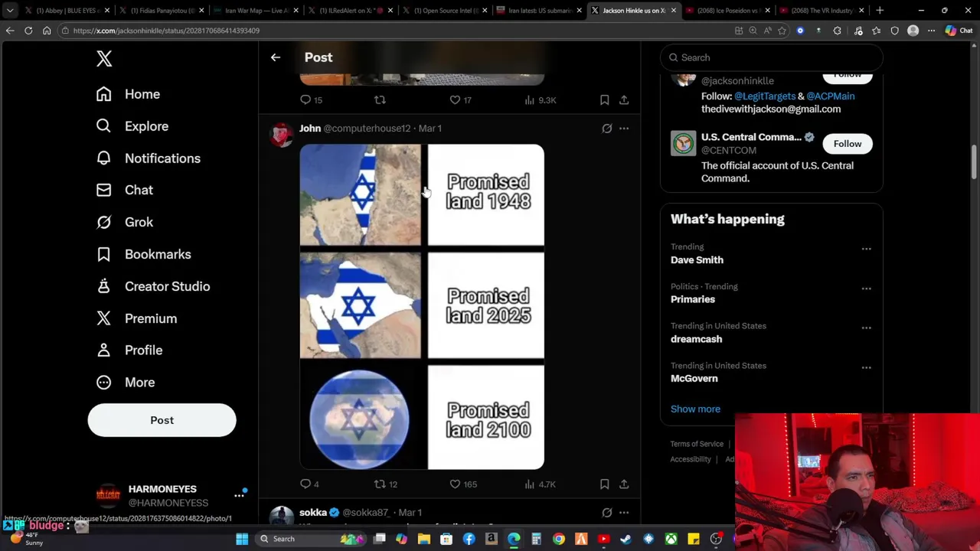Open sokka's profile name link
Screen dimensions: 980x551
coord(313,512)
